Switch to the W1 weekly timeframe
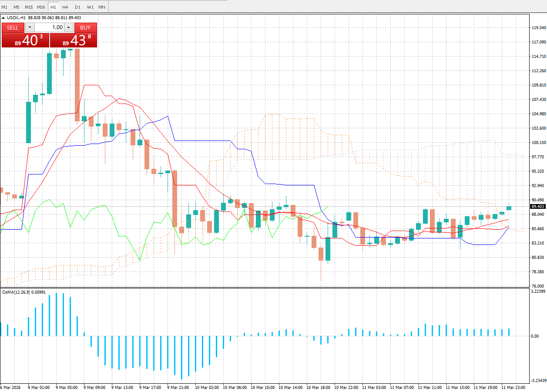The width and height of the screenshot is (547, 392). click(90, 7)
